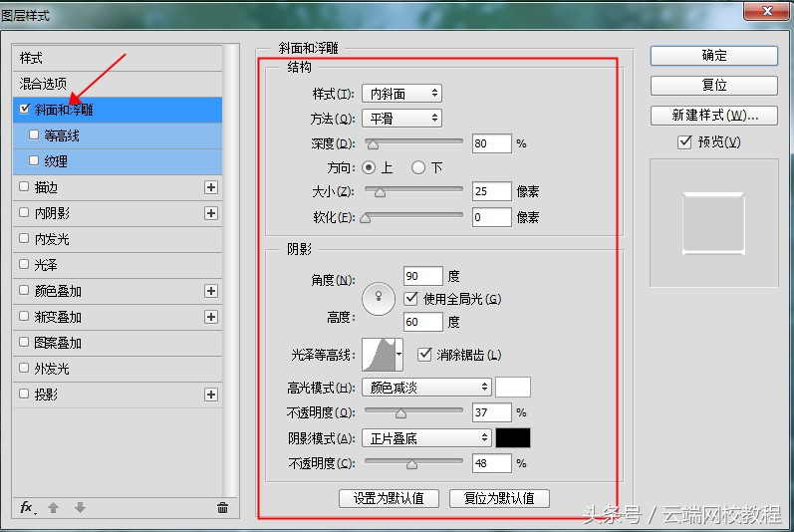The width and height of the screenshot is (794, 532).
Task: Set light direction on the angle dial
Action: coord(379,299)
